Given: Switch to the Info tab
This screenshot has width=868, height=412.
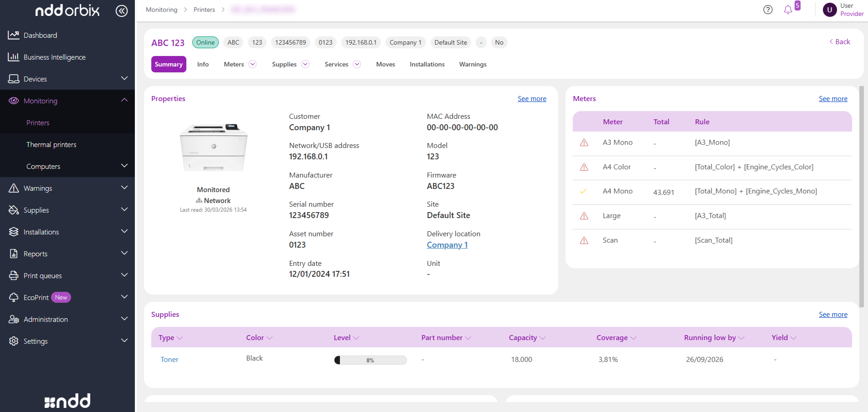Looking at the screenshot, I should [x=203, y=64].
